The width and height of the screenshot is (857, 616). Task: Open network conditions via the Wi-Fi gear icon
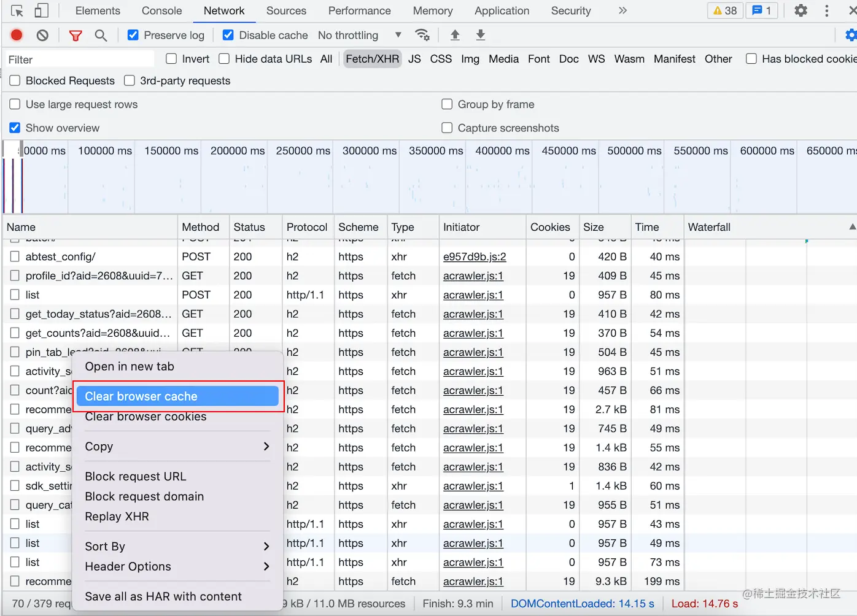click(x=422, y=35)
